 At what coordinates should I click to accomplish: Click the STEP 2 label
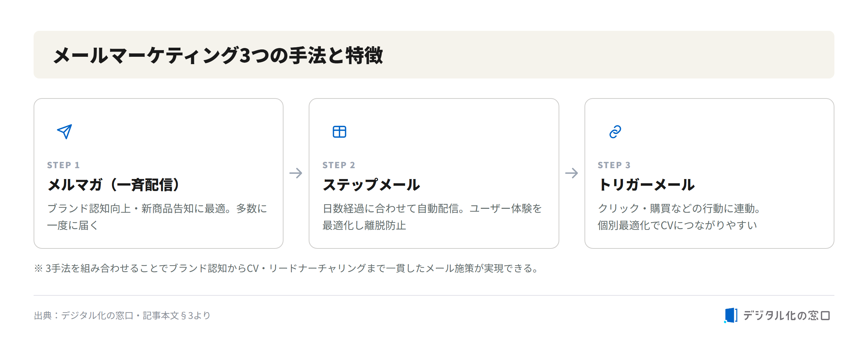pos(339,165)
